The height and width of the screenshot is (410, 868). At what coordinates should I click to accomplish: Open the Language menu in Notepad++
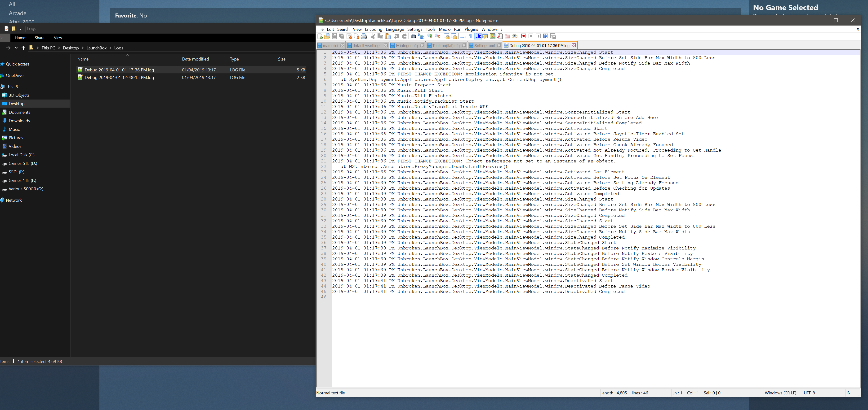395,29
